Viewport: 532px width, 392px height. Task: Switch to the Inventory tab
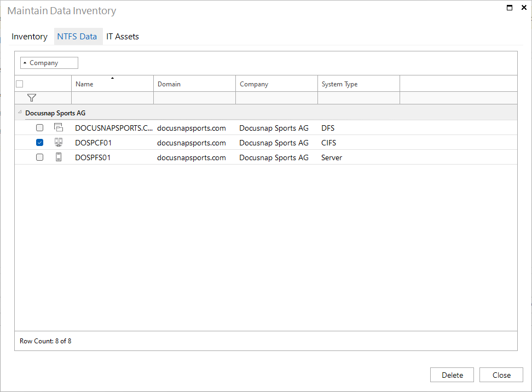[x=30, y=37]
